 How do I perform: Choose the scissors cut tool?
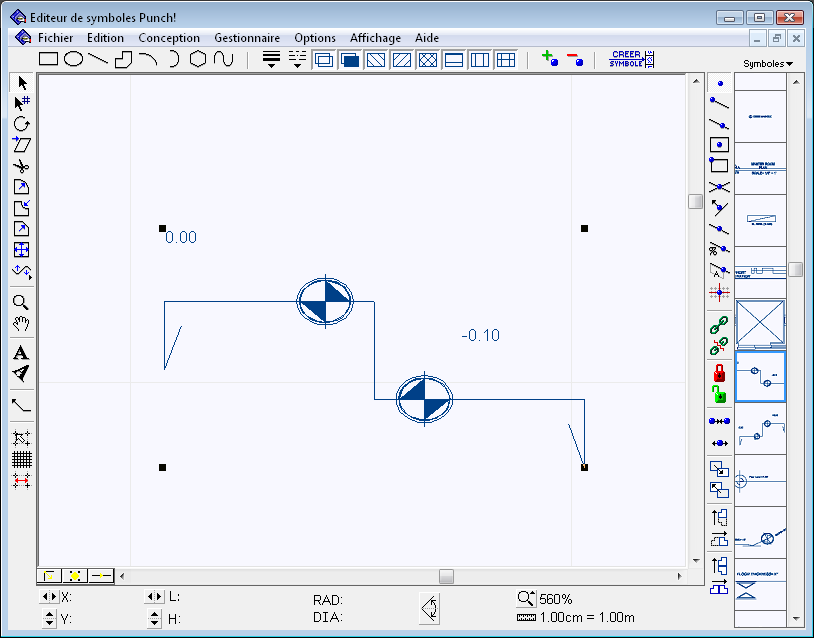tap(22, 166)
